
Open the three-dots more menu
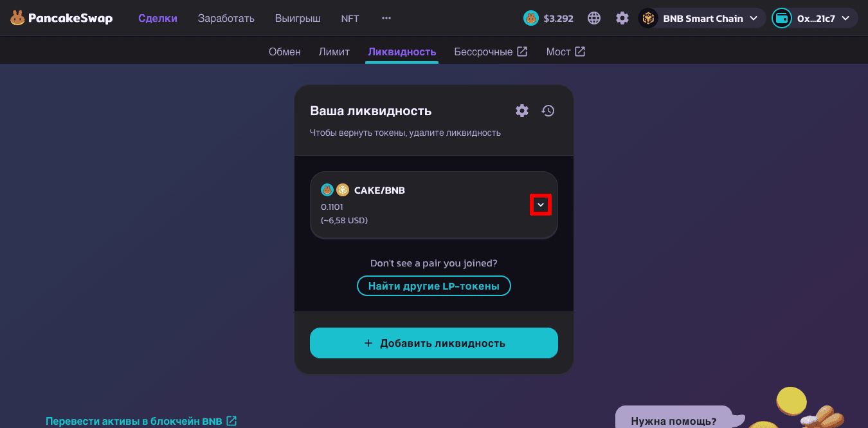pyautogui.click(x=386, y=18)
